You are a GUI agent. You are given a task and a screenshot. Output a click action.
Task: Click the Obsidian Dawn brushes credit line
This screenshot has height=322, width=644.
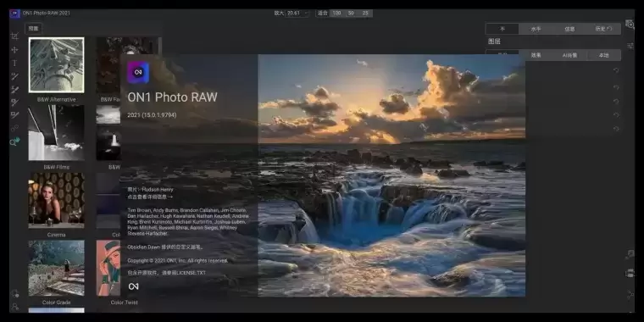(165, 247)
